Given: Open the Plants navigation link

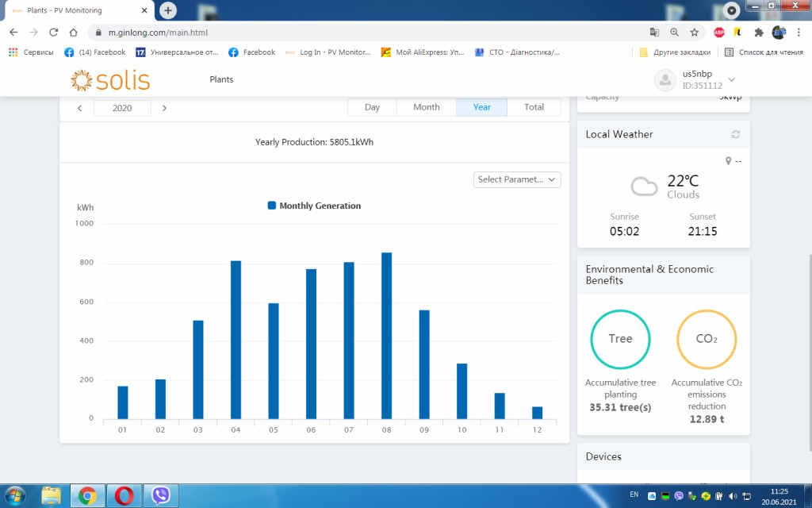Looking at the screenshot, I should click(221, 79).
